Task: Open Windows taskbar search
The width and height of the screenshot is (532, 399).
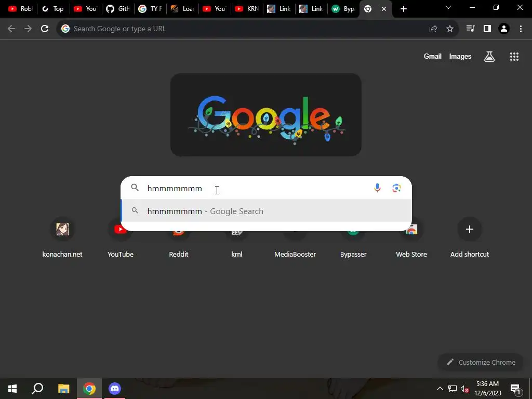Action: [x=37, y=389]
